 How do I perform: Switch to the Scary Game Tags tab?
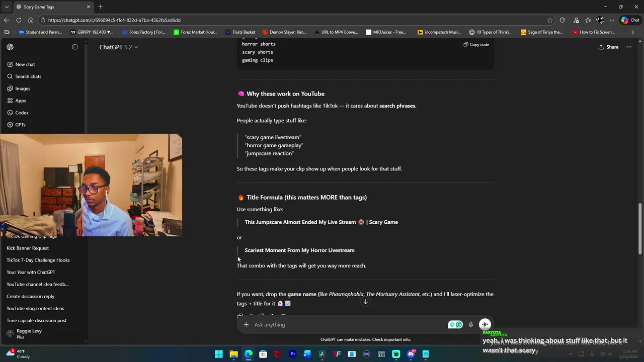pyautogui.click(x=53, y=7)
